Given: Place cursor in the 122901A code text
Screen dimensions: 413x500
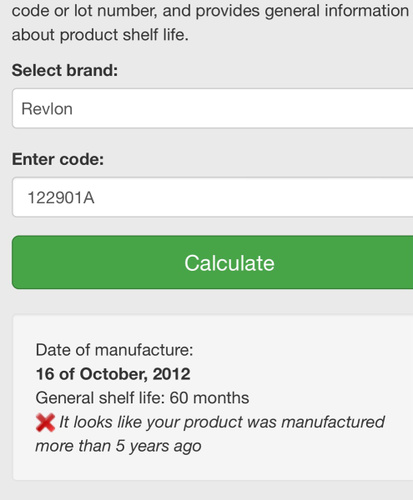Looking at the screenshot, I should pyautogui.click(x=61, y=198).
